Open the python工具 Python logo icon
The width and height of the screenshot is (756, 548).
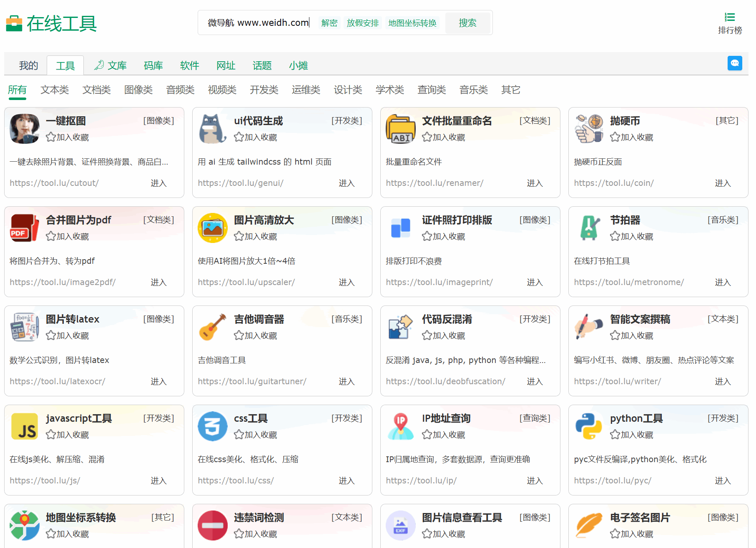(x=589, y=426)
